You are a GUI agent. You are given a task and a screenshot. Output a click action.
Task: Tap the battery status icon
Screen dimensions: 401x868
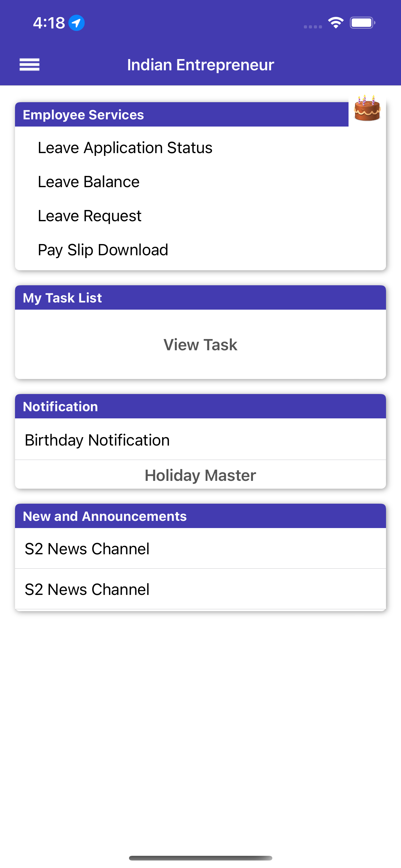coord(362,23)
